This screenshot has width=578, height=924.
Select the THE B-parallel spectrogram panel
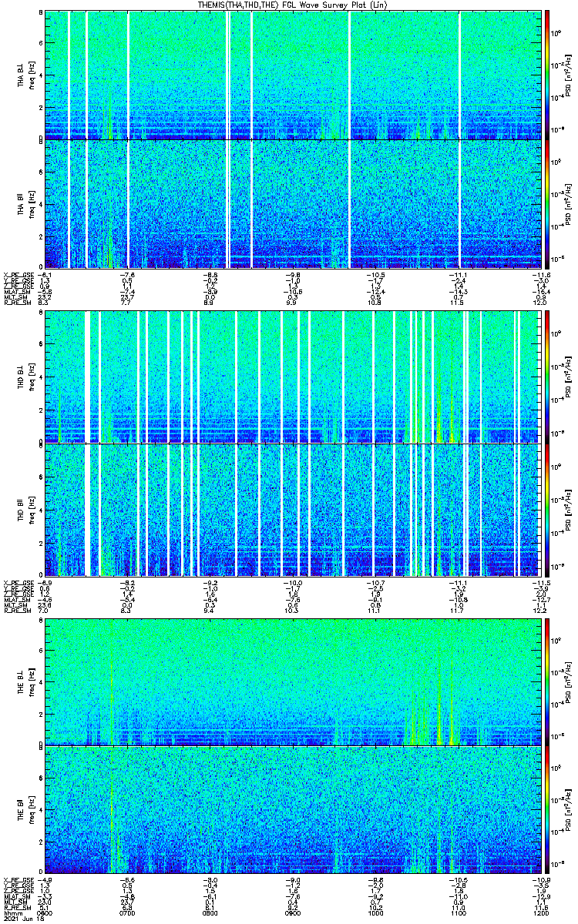tap(293, 808)
